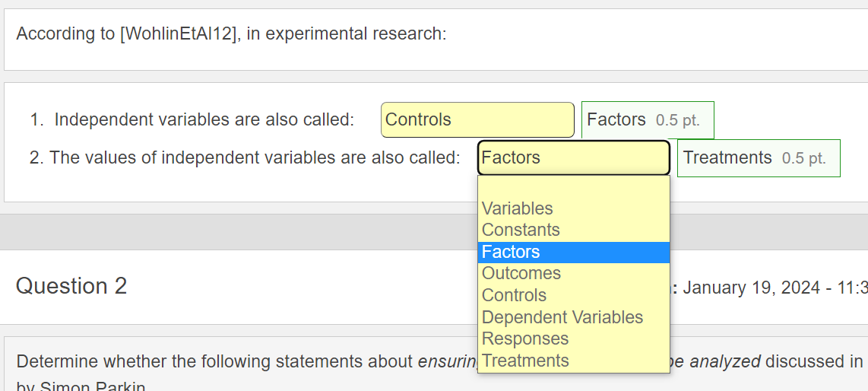The image size is (868, 391).
Task: Select Treatments from the dropdown options
Action: coord(525,361)
